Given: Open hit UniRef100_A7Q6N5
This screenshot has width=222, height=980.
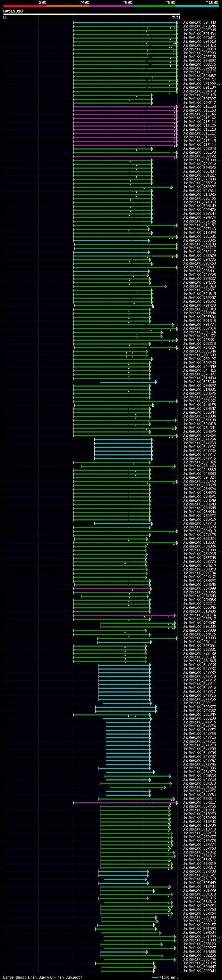Looking at the screenshot, I should [x=199, y=26].
